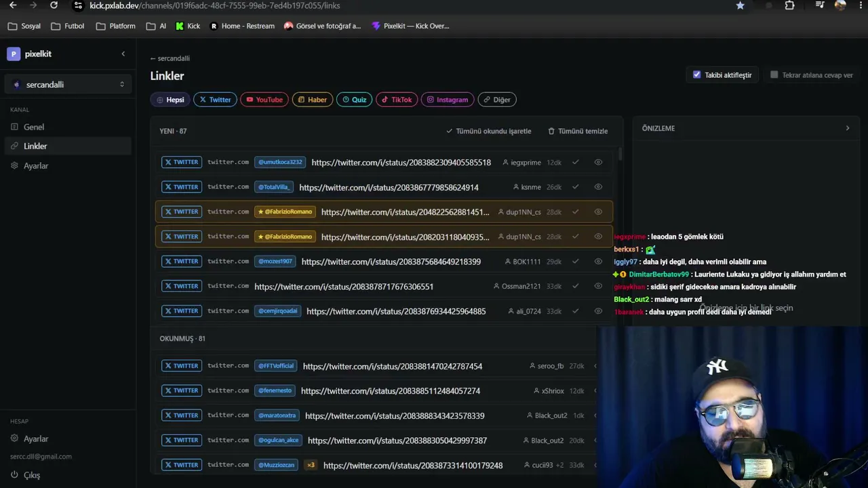
Task: Mark ali_0724's link as read
Action: tap(575, 311)
